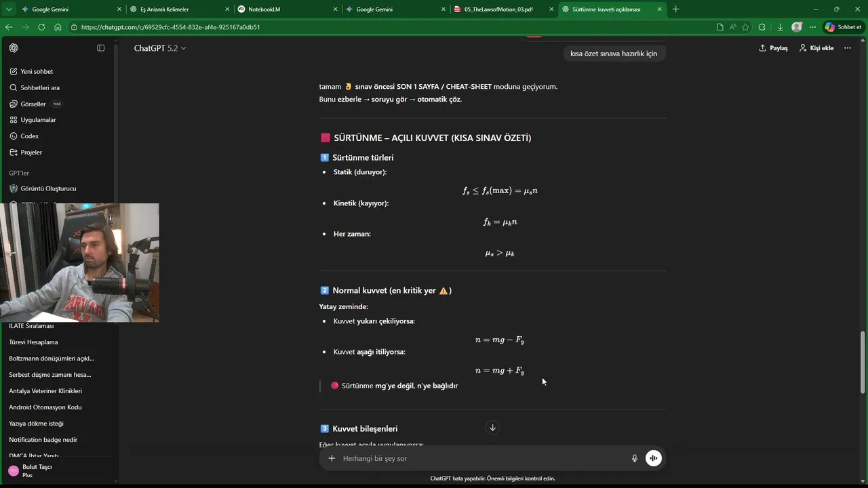Start voice mode with the waveform button
868x488 pixels.
pyautogui.click(x=653, y=458)
